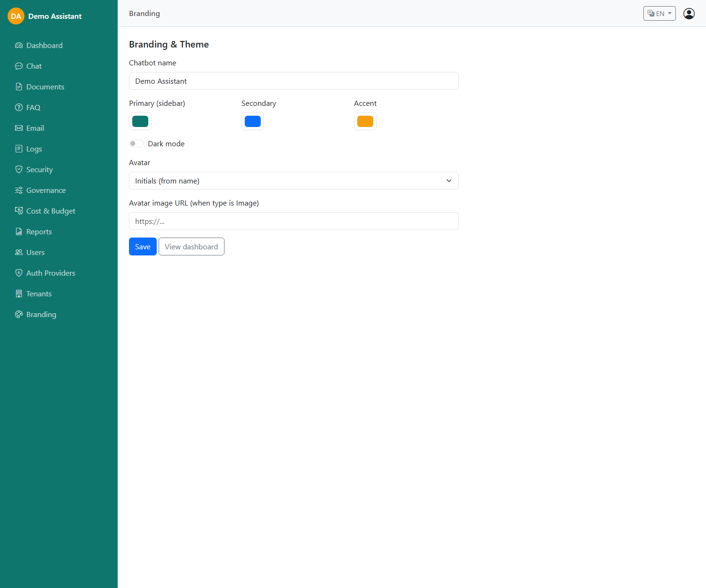This screenshot has width=706, height=588.
Task: Open the FAQ question mark icon
Action: (19, 108)
